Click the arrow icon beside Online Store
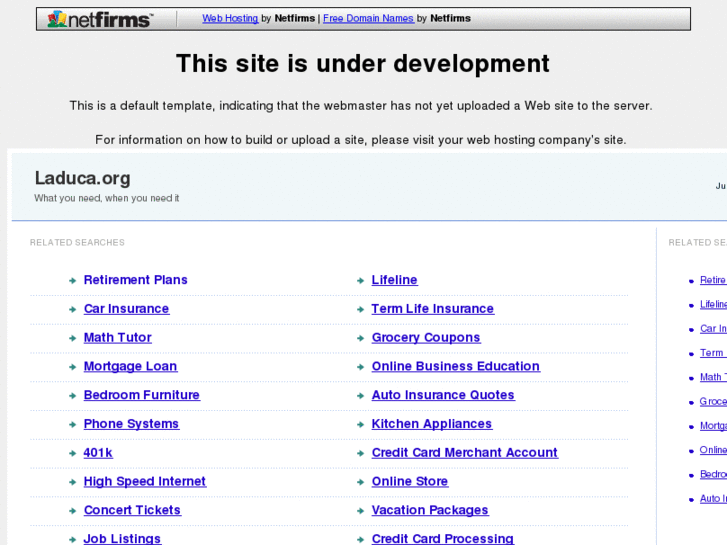This screenshot has width=727, height=545. (x=360, y=482)
